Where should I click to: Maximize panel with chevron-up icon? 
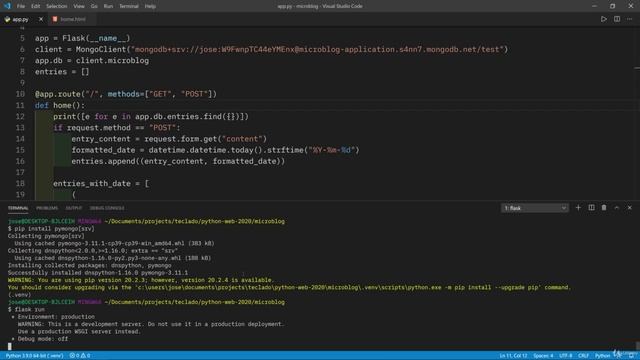[x=617, y=208]
